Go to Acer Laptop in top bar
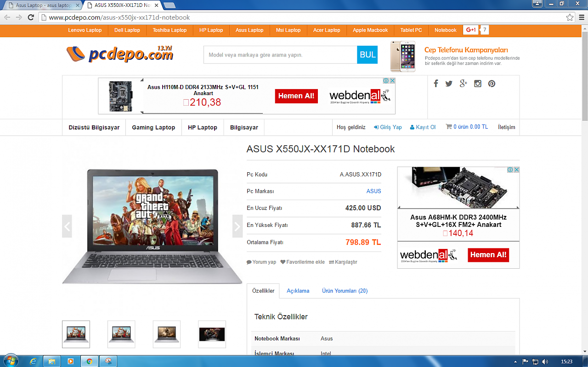This screenshot has height=367, width=588. click(x=327, y=30)
